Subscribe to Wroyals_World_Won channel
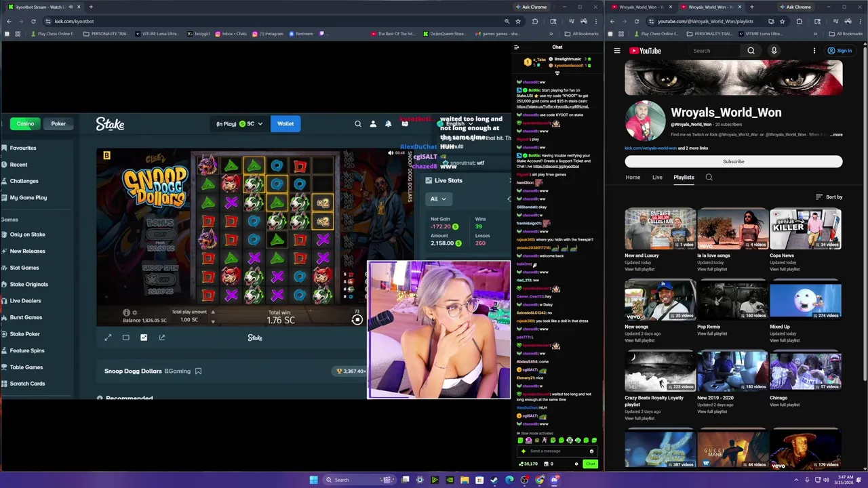 click(x=734, y=161)
